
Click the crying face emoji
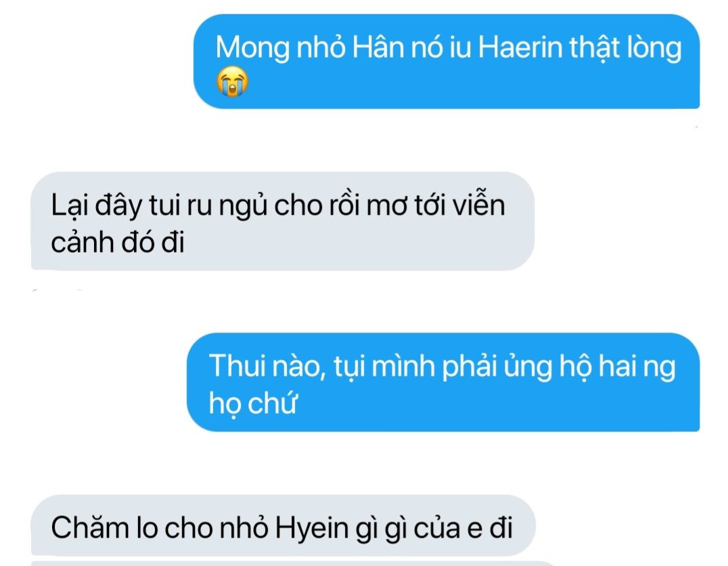click(x=232, y=81)
